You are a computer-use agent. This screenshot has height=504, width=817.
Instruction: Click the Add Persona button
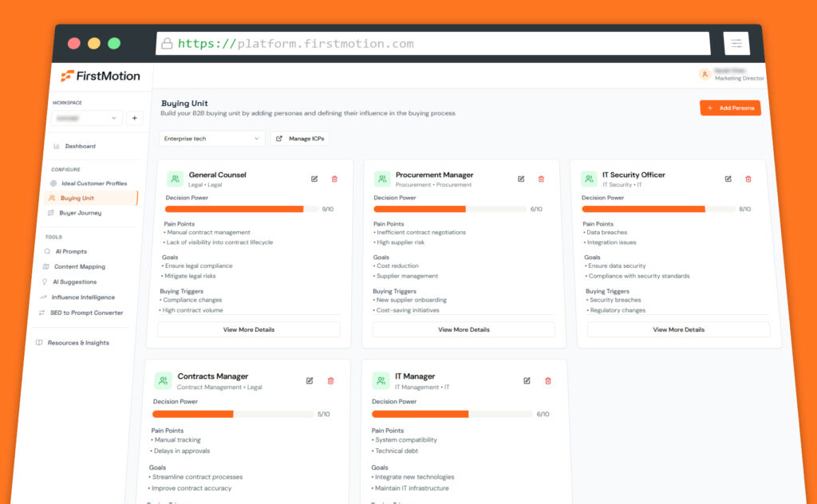coord(730,107)
